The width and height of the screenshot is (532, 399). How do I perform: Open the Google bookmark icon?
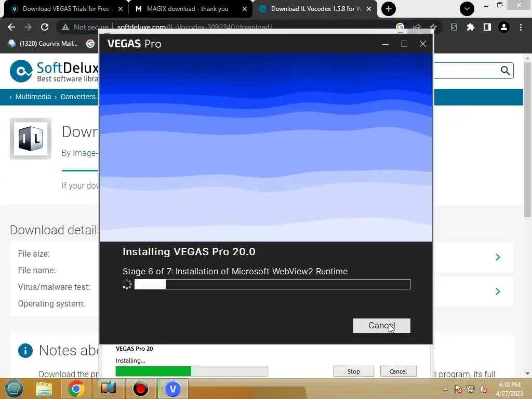[90, 44]
